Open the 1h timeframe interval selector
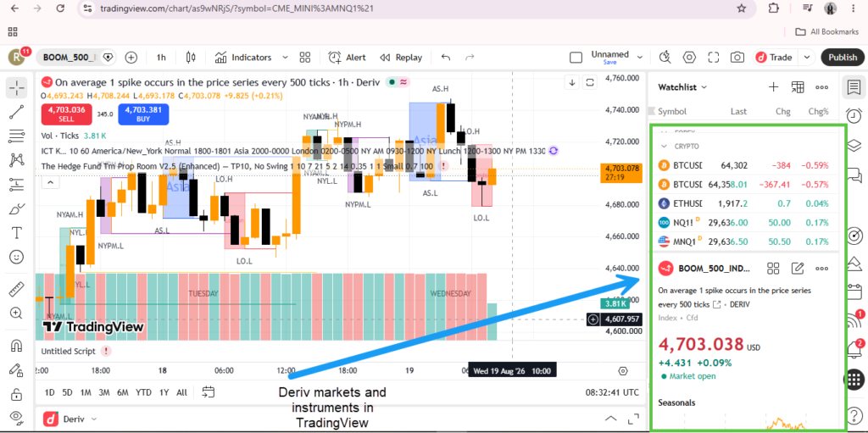868x433 pixels. tap(161, 57)
